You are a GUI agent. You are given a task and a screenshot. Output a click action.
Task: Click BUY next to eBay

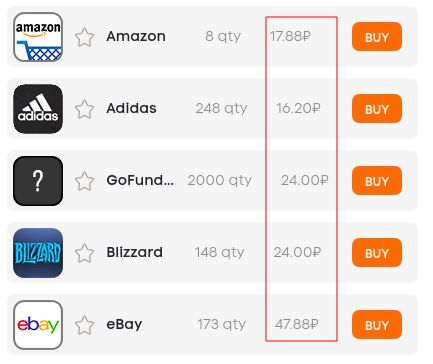tap(377, 325)
